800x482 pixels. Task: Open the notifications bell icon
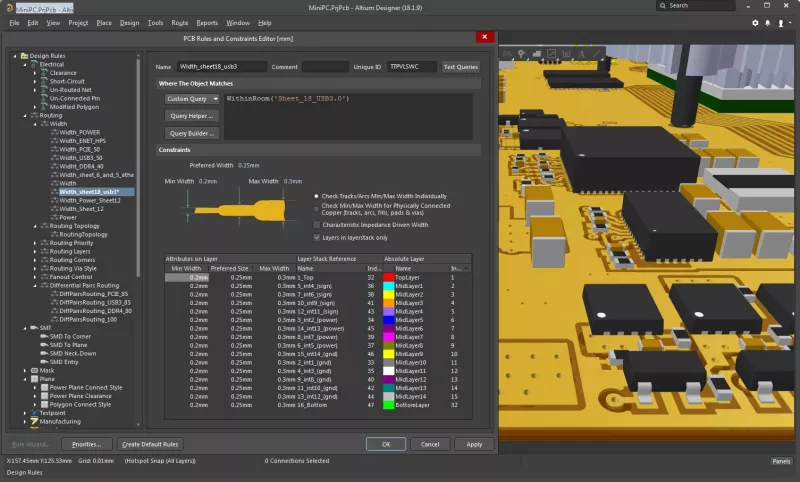[767, 23]
